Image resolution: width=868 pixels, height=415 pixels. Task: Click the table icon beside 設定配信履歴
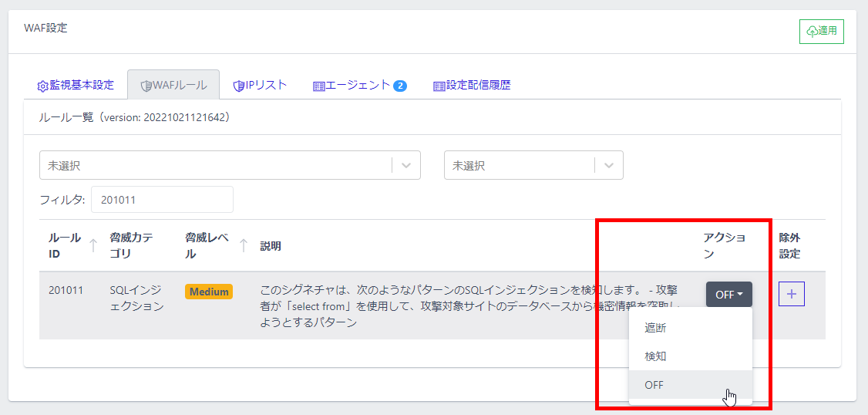point(439,86)
